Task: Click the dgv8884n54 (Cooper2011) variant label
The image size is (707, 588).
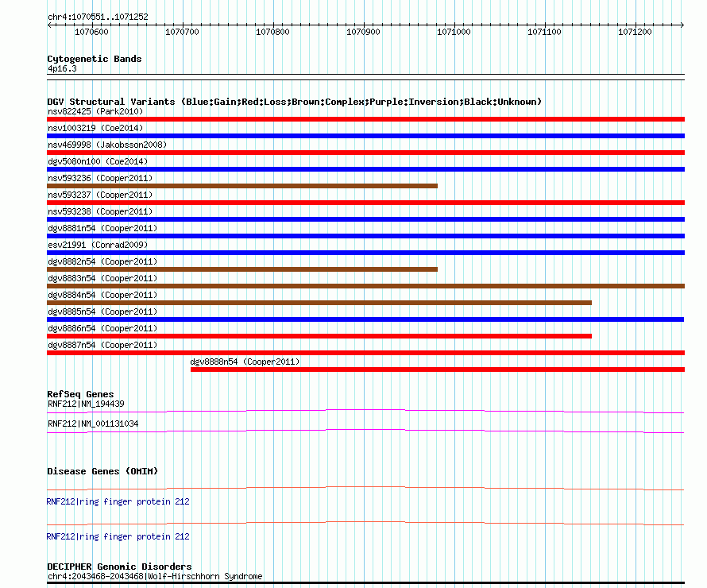Action: click(x=102, y=295)
